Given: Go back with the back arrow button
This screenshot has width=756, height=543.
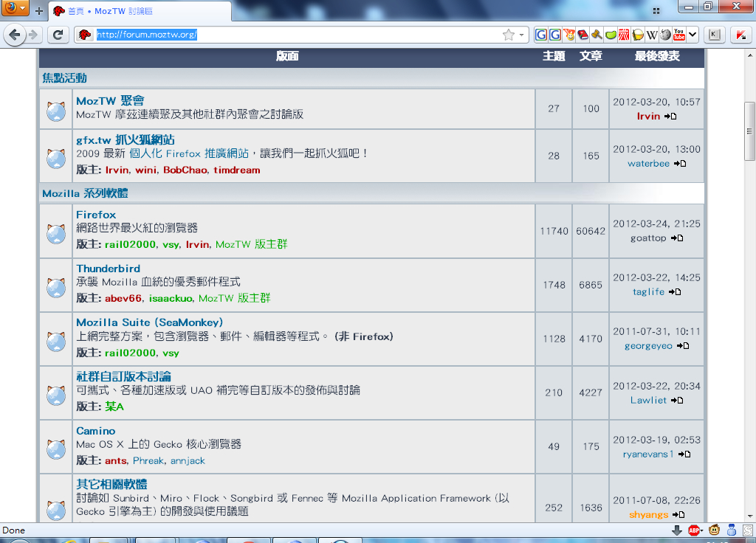Looking at the screenshot, I should pyautogui.click(x=15, y=35).
